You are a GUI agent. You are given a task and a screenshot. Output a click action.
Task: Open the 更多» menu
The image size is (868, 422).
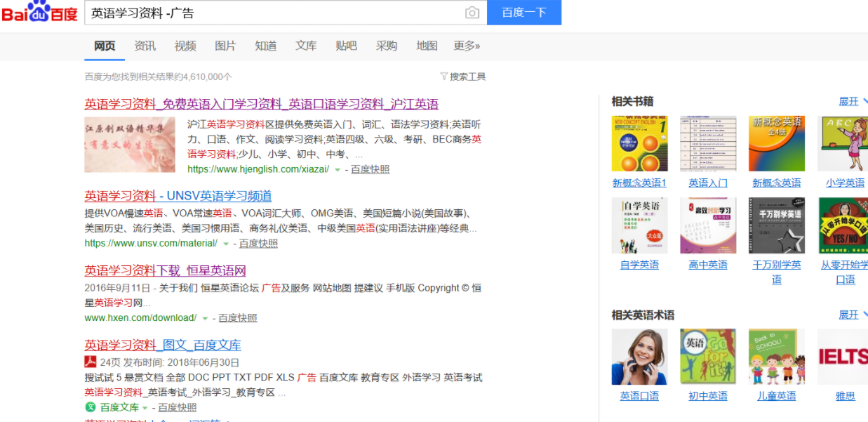click(467, 46)
